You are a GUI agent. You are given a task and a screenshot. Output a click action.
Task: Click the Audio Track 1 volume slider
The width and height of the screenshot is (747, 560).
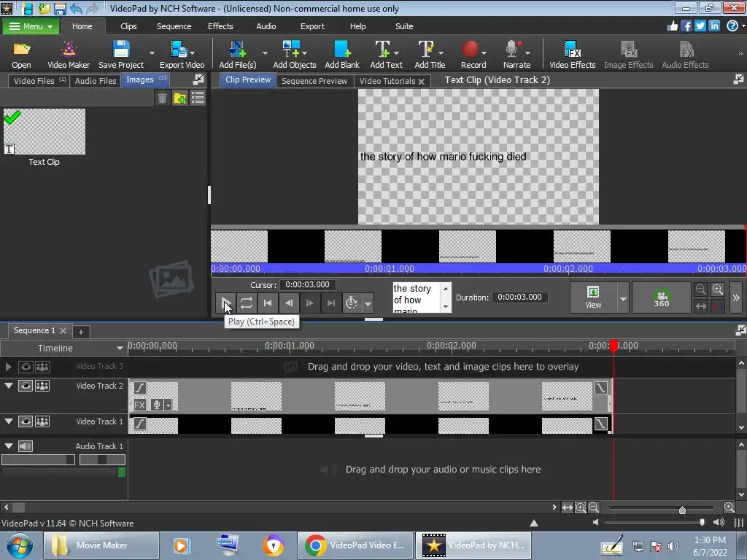point(38,459)
